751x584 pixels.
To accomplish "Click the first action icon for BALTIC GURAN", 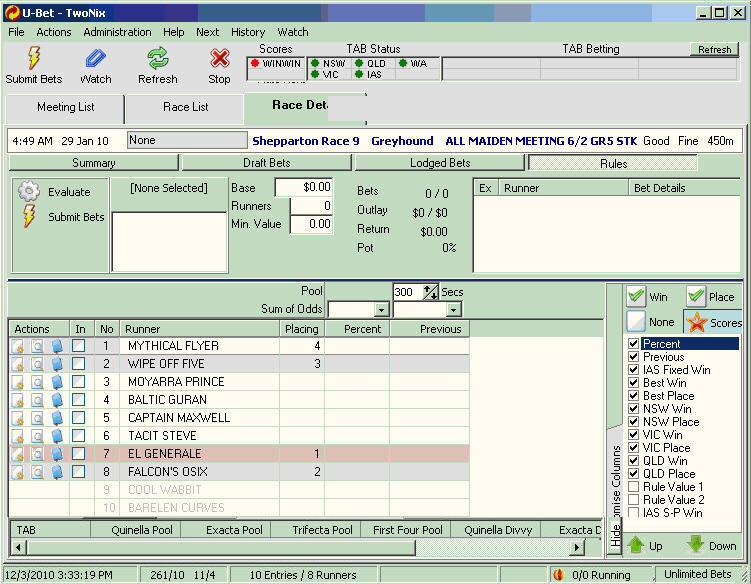I will [x=17, y=400].
